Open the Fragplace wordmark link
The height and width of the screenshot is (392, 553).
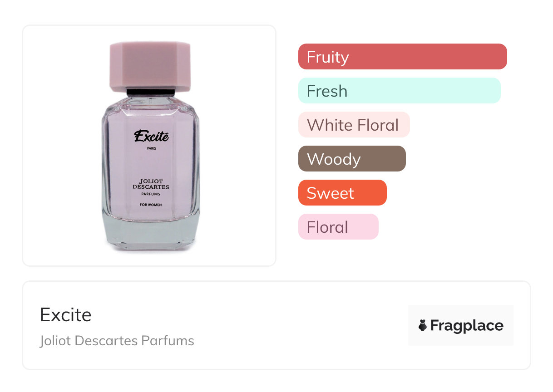[466, 325]
